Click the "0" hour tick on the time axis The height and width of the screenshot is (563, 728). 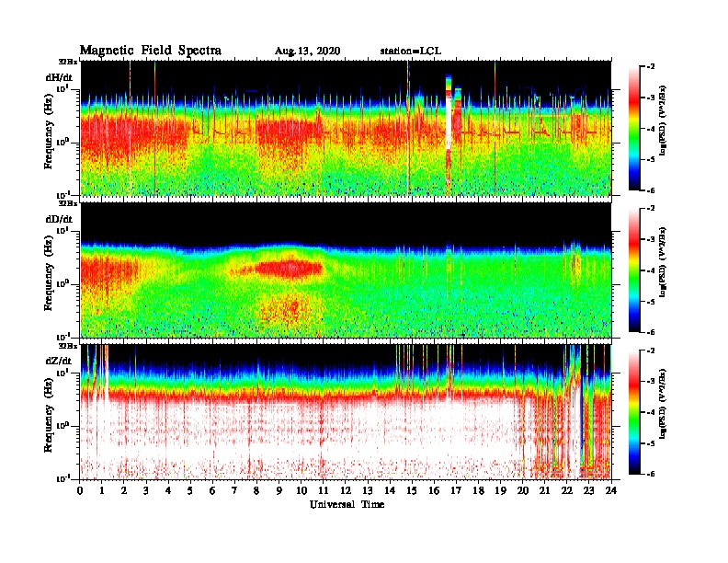pyautogui.click(x=80, y=491)
